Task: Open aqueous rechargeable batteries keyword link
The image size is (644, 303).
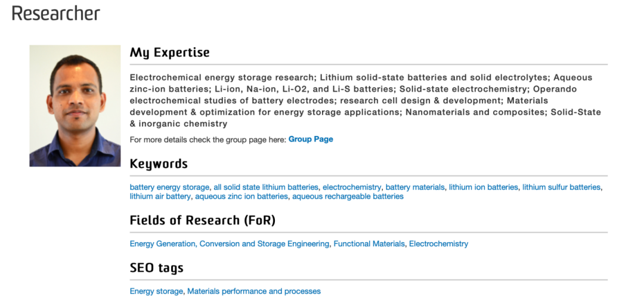Action: pos(348,196)
